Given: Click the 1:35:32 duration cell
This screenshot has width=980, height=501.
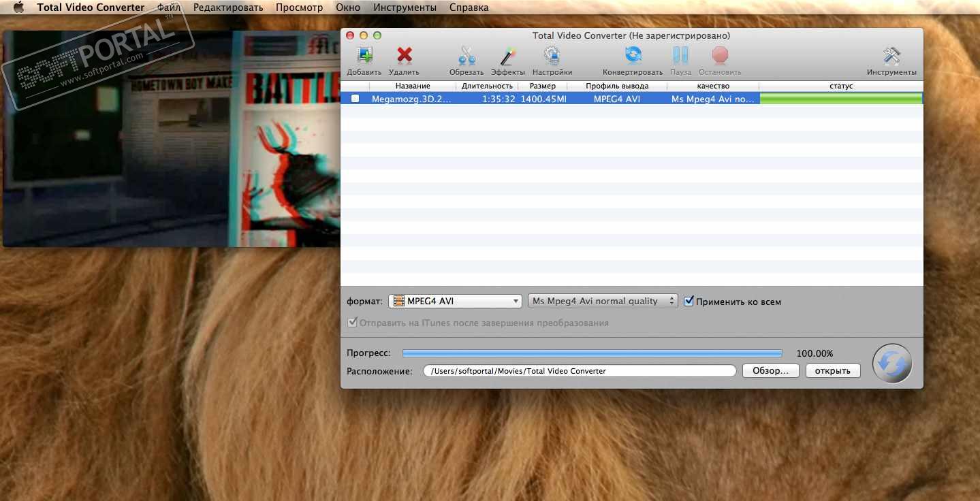Looking at the screenshot, I should (499, 99).
